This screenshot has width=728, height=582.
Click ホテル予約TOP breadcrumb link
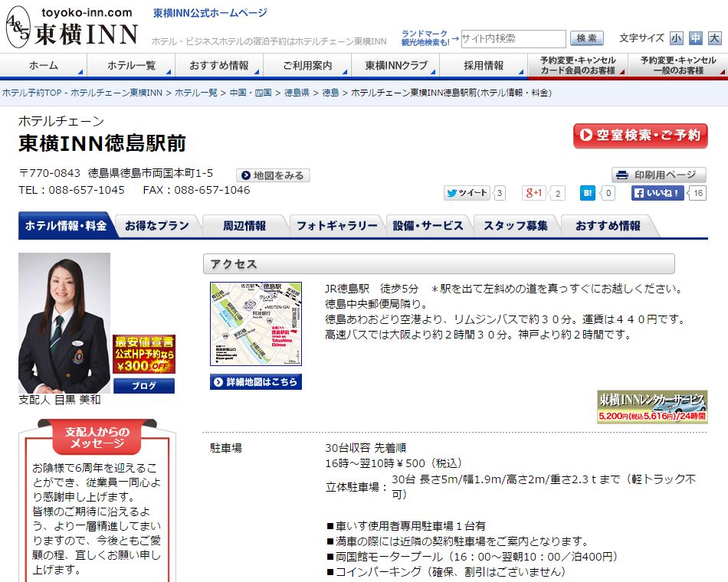(82, 93)
